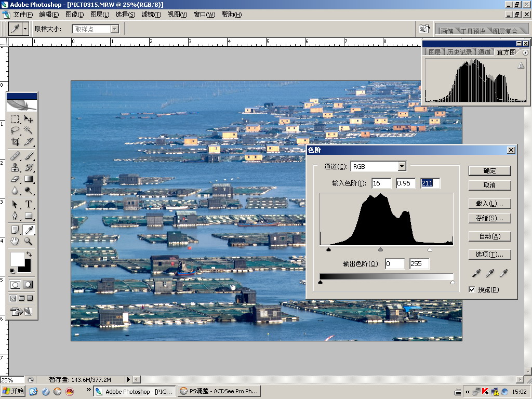Click the 确定 button

tap(489, 170)
